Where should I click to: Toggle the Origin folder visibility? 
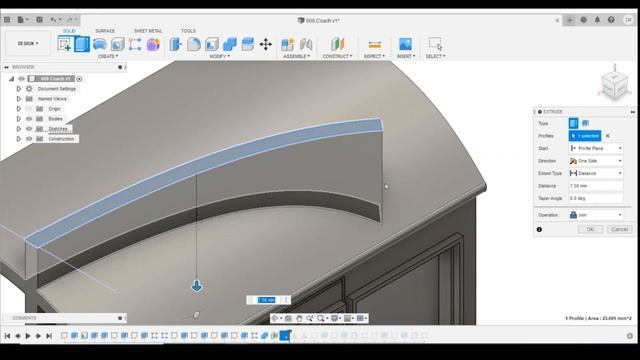[x=29, y=109]
